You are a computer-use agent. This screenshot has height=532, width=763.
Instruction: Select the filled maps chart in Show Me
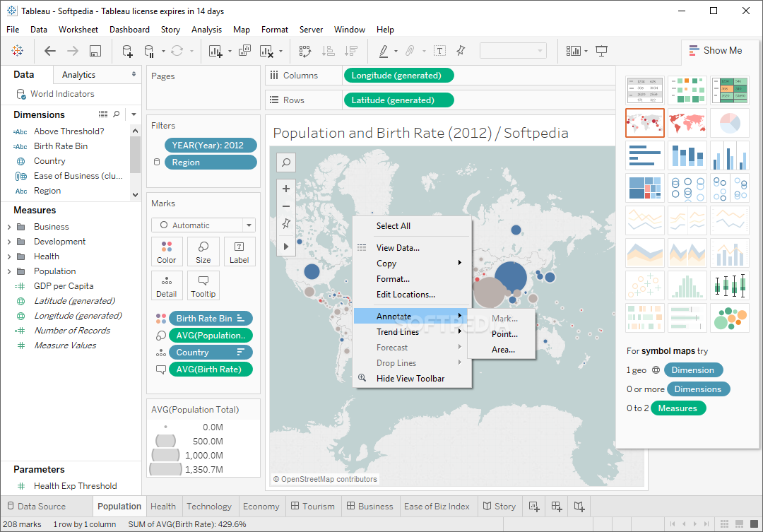(687, 123)
